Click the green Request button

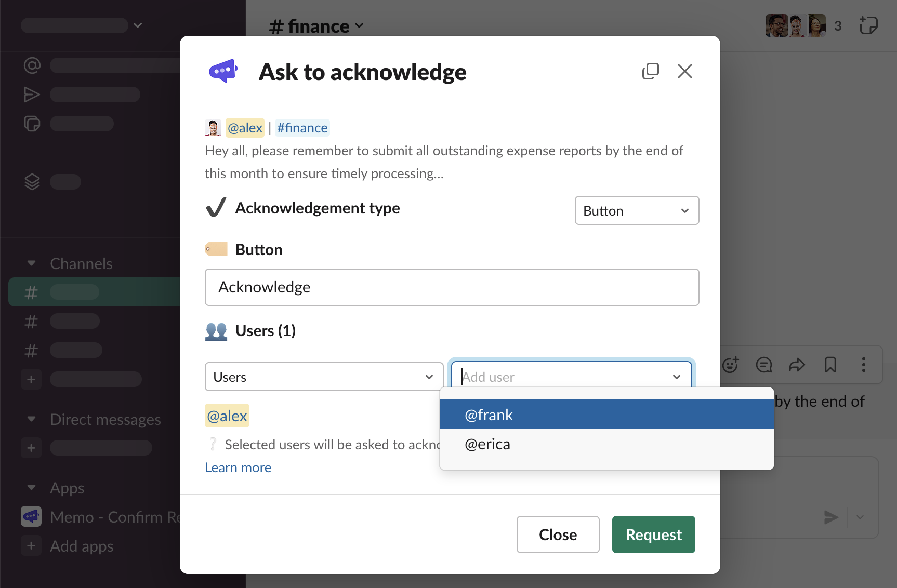coord(653,534)
